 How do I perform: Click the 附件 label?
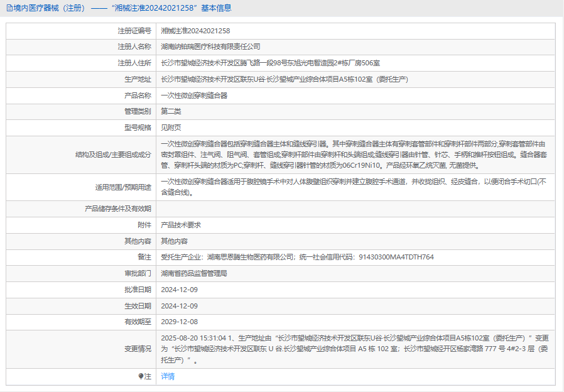tap(144, 225)
